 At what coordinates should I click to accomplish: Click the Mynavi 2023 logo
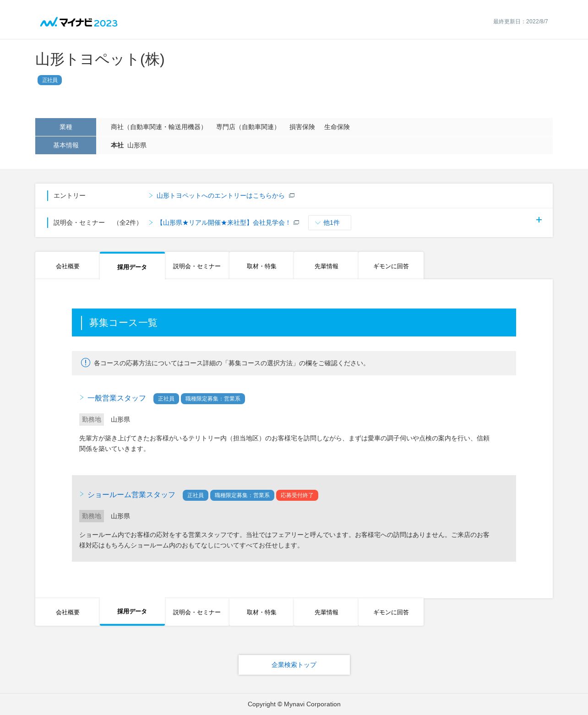coord(79,22)
